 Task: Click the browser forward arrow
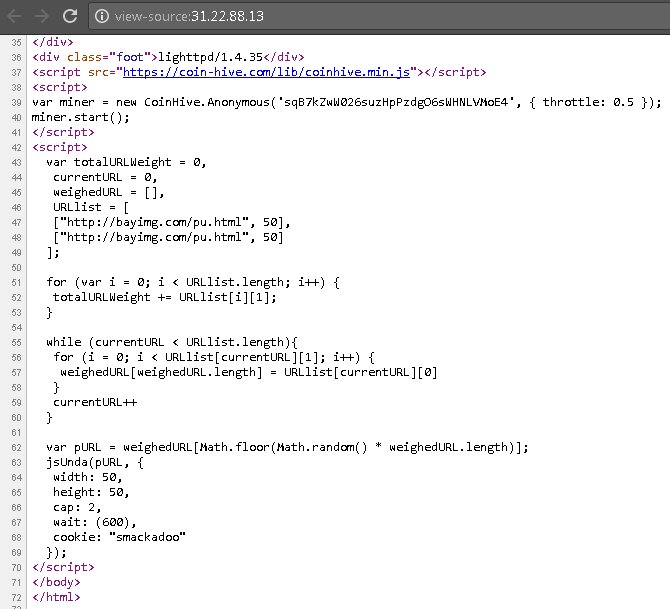tap(41, 16)
